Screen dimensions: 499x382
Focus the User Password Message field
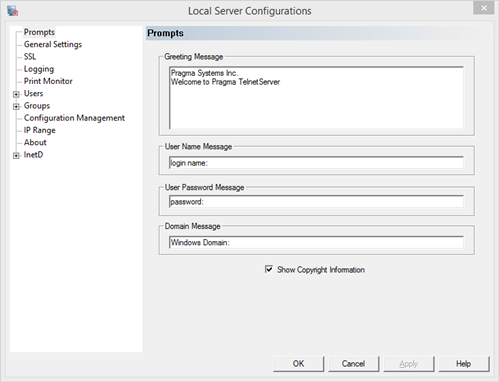coord(316,201)
